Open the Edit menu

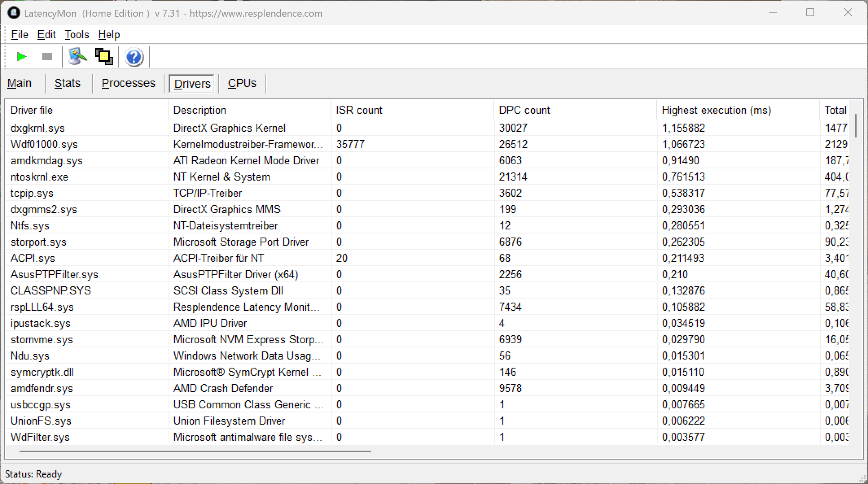pyautogui.click(x=46, y=35)
